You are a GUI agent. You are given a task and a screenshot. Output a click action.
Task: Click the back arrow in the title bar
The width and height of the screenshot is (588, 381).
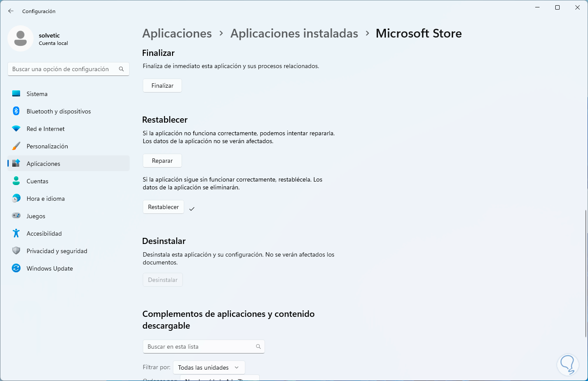[11, 11]
